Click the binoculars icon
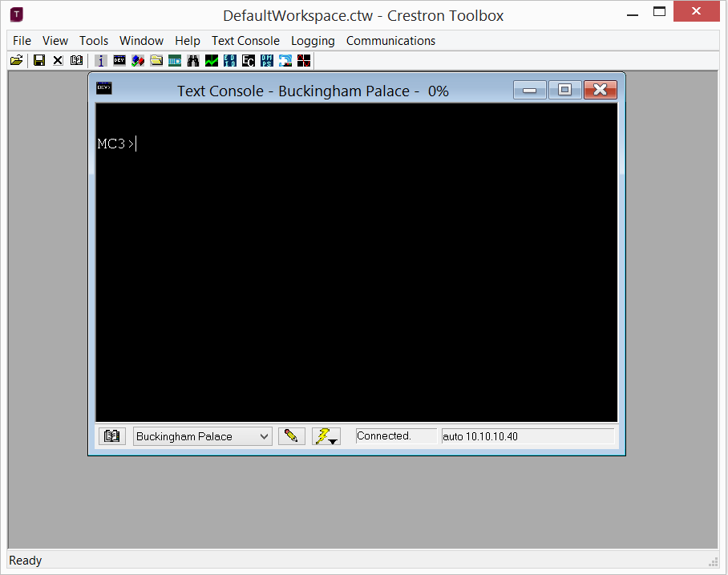The width and height of the screenshot is (728, 575). point(193,60)
